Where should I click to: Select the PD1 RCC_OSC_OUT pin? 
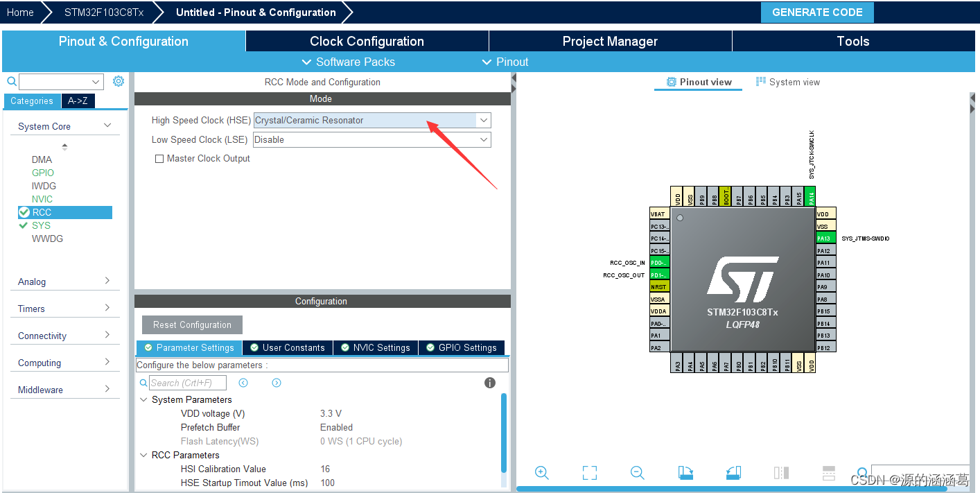click(x=659, y=275)
